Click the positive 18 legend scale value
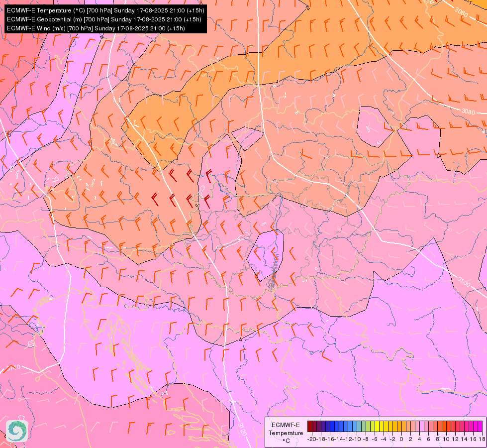 pos(482,439)
